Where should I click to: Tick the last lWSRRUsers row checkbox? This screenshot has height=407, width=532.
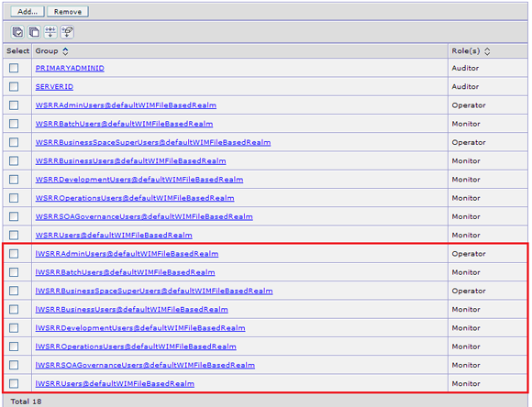[x=14, y=383]
